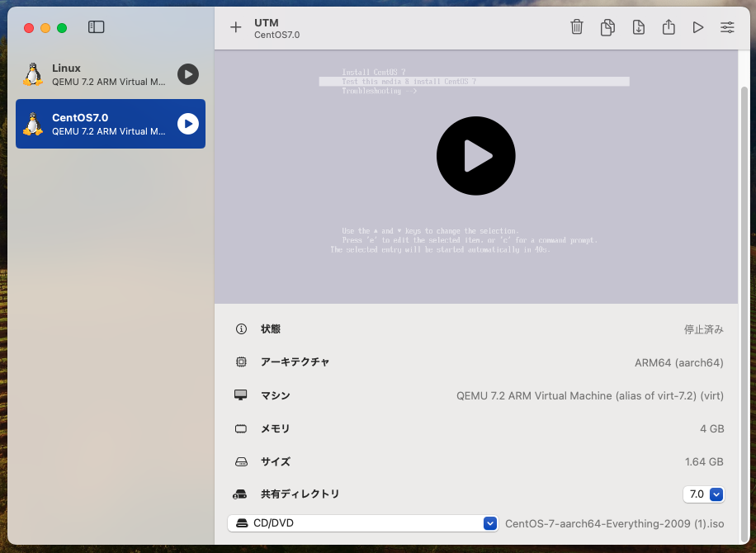Click the VM preview screenshot area
Screen dimensions: 756x553
coord(476,155)
